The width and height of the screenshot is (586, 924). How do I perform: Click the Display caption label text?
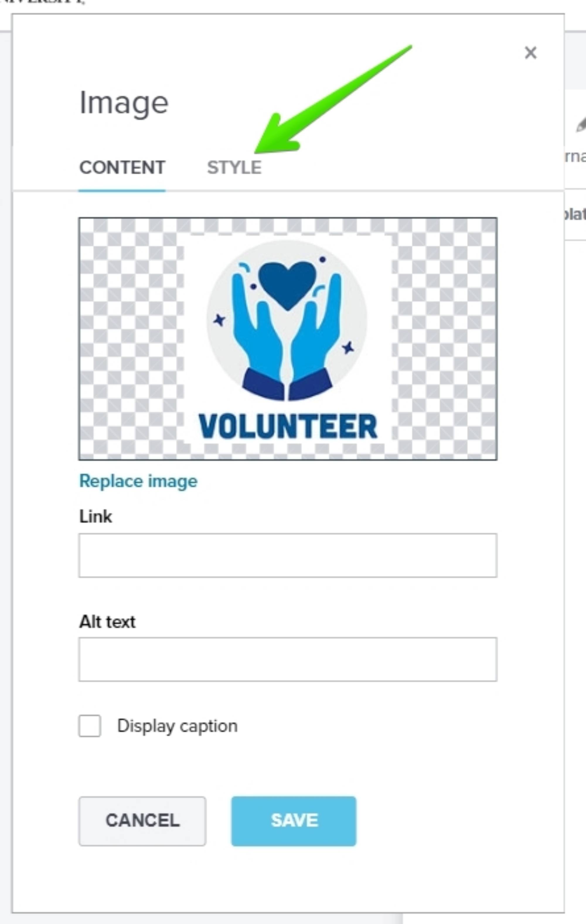178,726
